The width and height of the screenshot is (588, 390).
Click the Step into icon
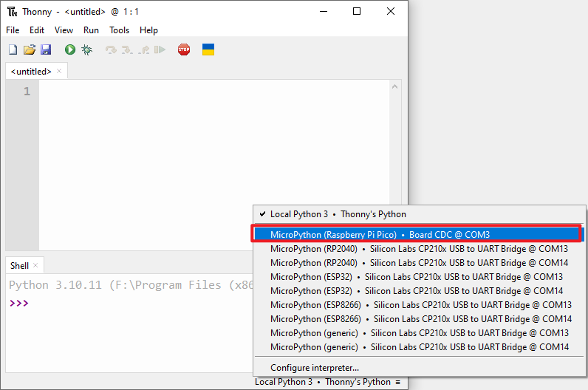pos(127,49)
